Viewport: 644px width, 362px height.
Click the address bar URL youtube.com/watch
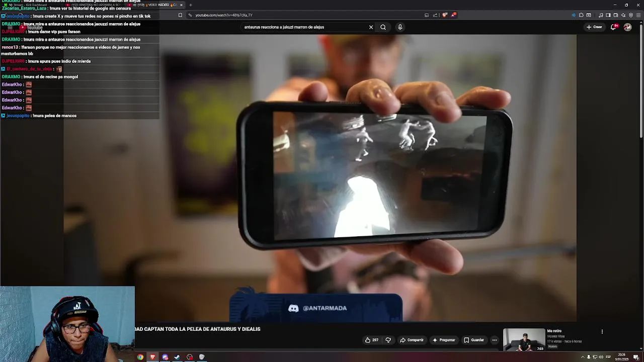point(223,15)
